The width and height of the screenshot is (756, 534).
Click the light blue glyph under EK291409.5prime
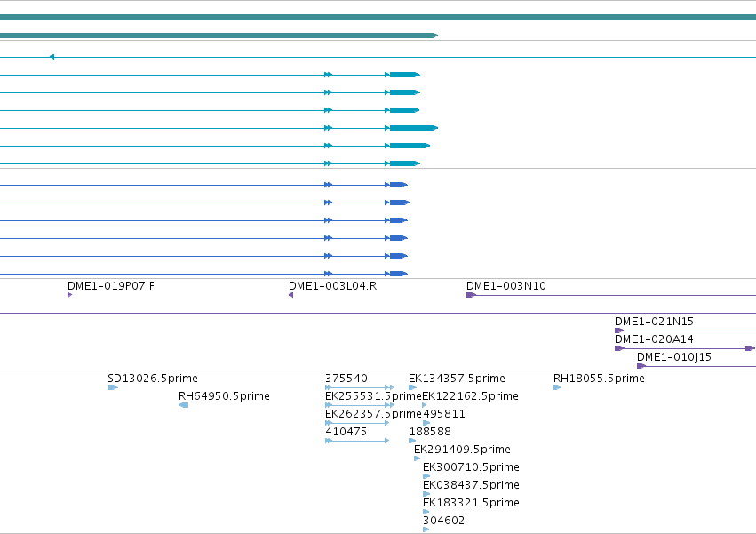coord(417,458)
